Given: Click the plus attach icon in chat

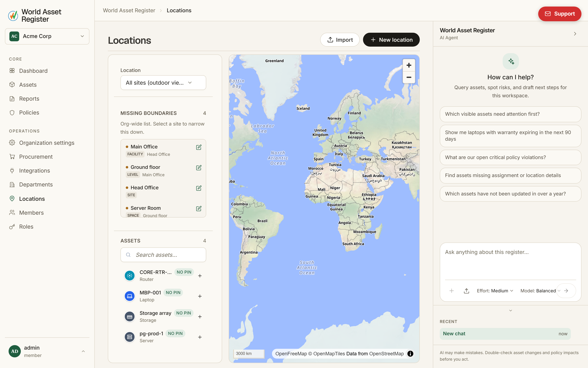Looking at the screenshot, I should 451,291.
